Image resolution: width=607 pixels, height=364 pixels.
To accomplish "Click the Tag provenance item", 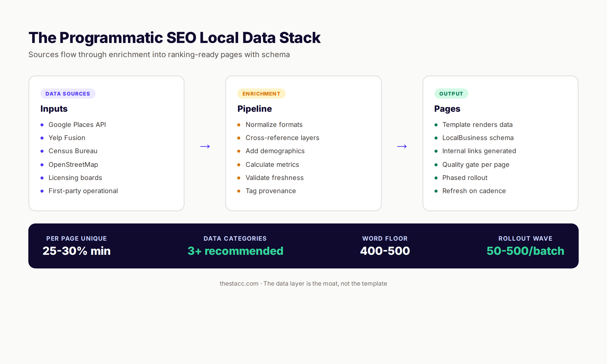I will pyautogui.click(x=271, y=191).
